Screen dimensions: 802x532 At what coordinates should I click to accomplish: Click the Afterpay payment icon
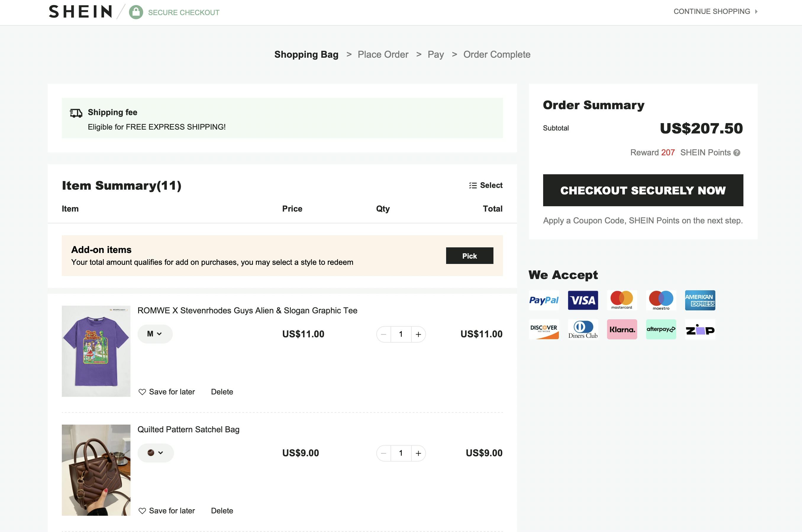pyautogui.click(x=661, y=330)
